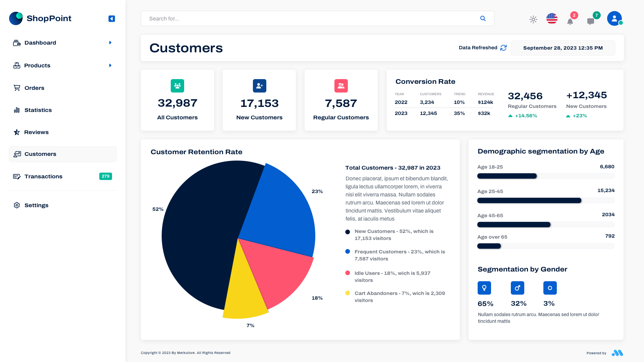Viewport: 644px width, 362px height.
Task: Click the search magnifier icon
Action: pos(483,18)
